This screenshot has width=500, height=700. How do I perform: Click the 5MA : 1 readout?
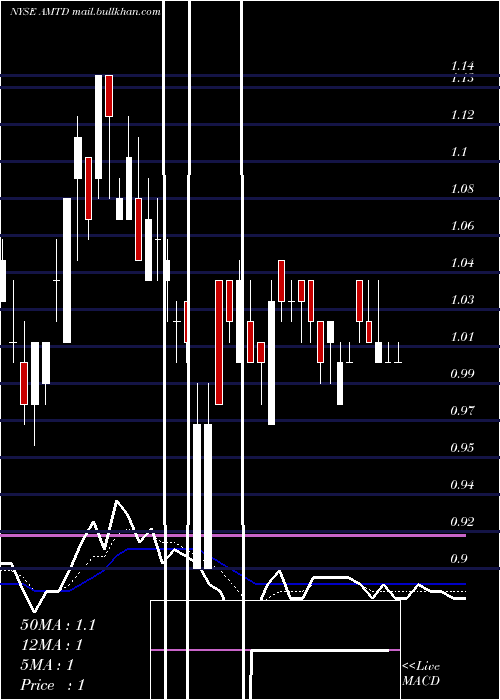pyautogui.click(x=47, y=665)
